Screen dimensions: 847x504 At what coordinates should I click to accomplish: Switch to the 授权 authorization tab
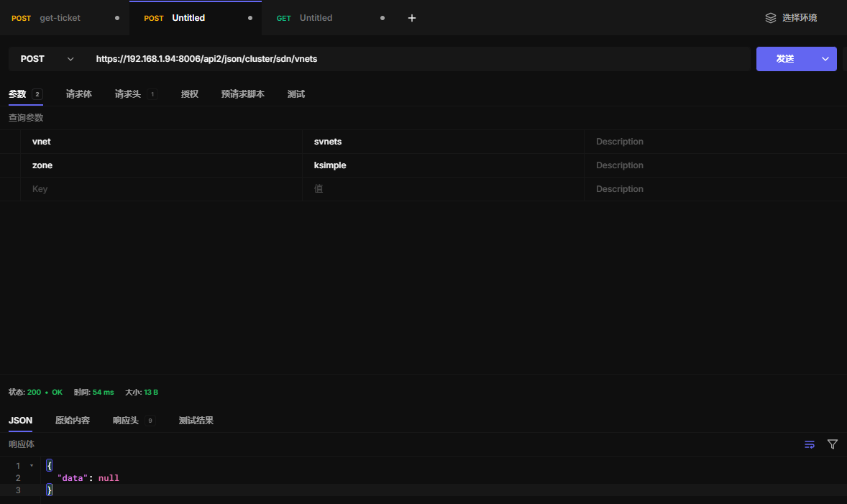(190, 94)
